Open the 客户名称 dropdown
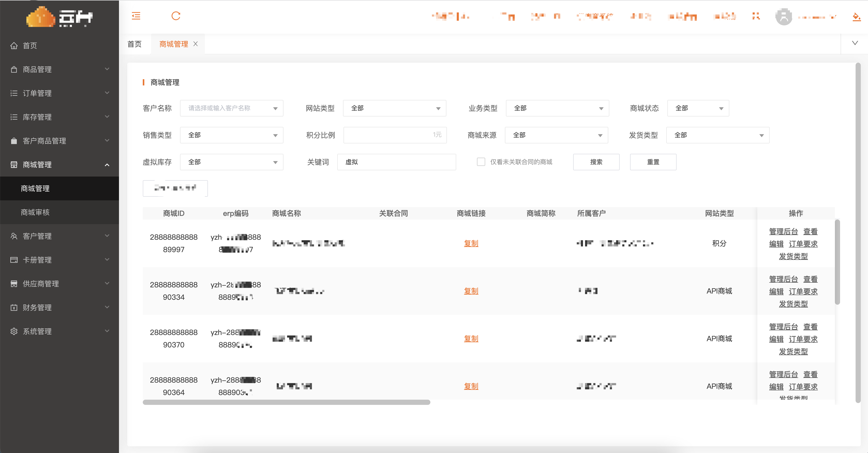868x453 pixels. [x=231, y=108]
